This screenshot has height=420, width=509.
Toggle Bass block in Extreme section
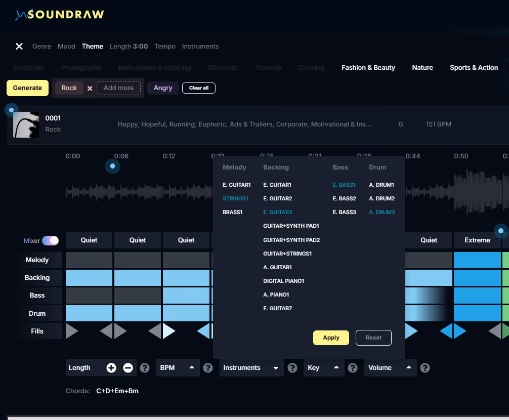click(477, 296)
